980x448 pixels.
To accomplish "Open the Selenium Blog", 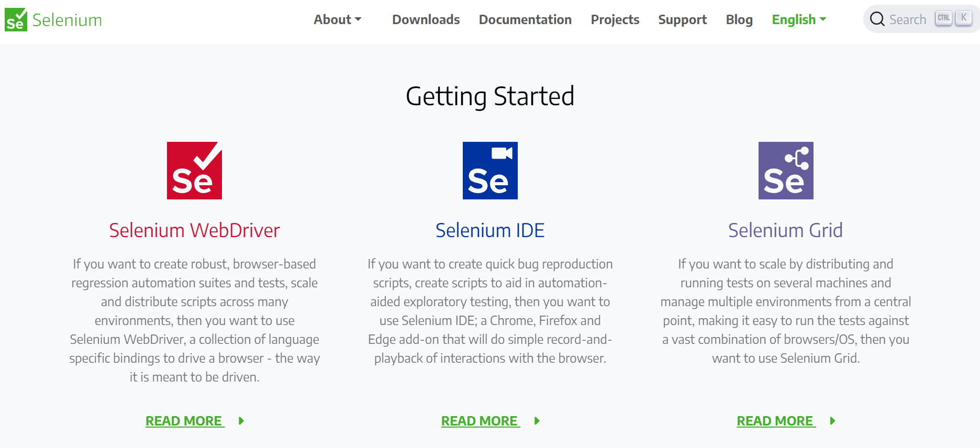I will pyautogui.click(x=739, y=19).
